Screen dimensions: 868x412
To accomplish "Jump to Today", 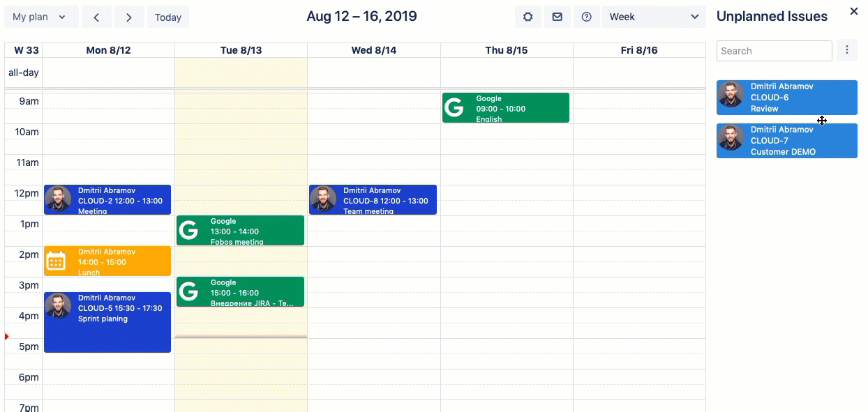I will (x=167, y=17).
